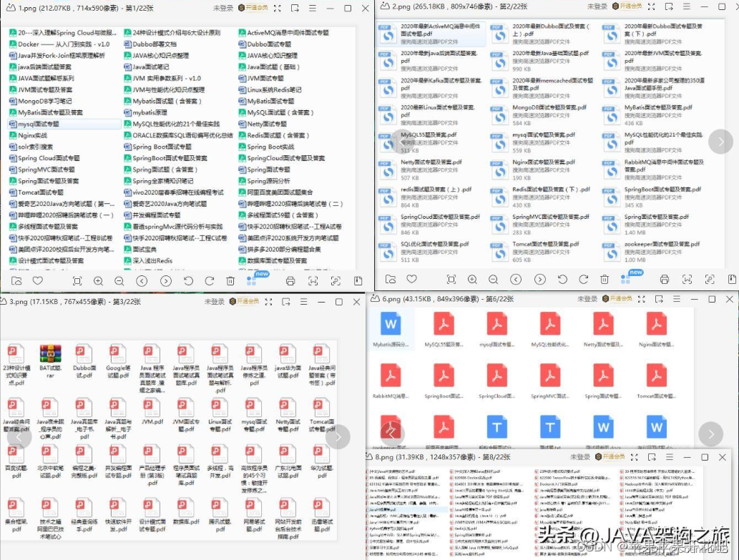Click 未登录 in 3.png window

tap(214, 301)
